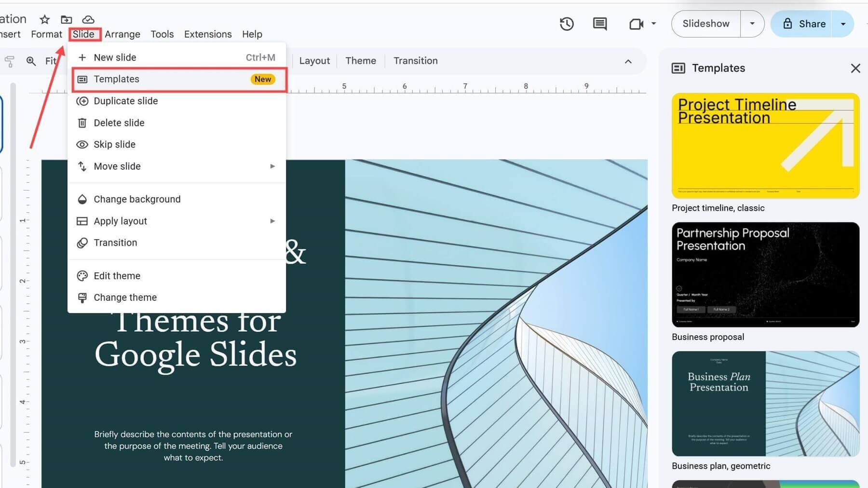Choose Edit theme
The width and height of the screenshot is (868, 488).
coord(176,276)
